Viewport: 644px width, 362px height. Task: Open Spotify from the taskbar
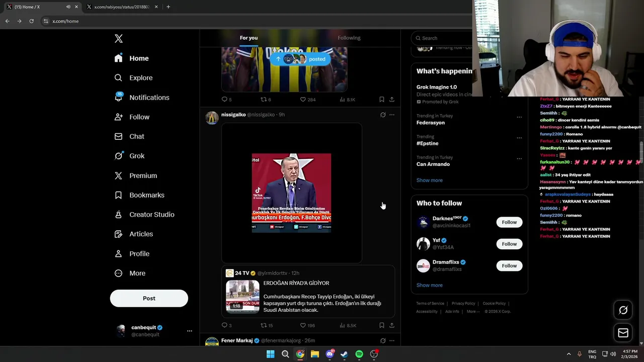(359, 354)
